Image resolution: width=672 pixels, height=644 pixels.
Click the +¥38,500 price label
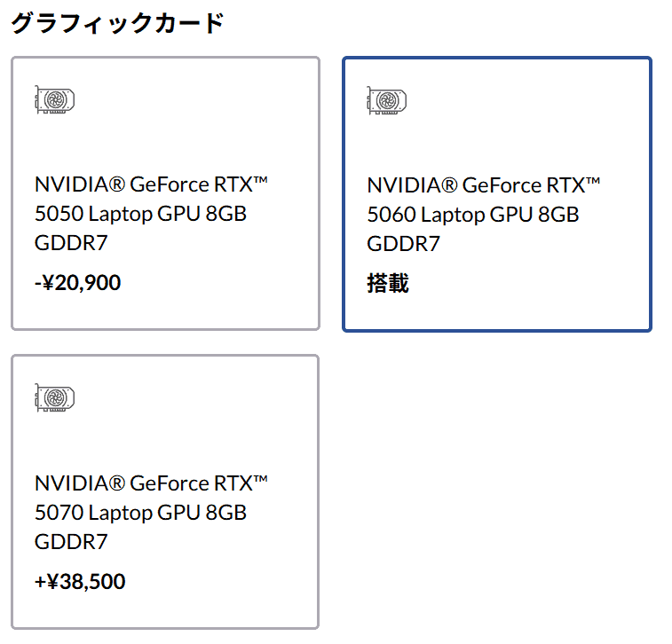[x=80, y=582]
